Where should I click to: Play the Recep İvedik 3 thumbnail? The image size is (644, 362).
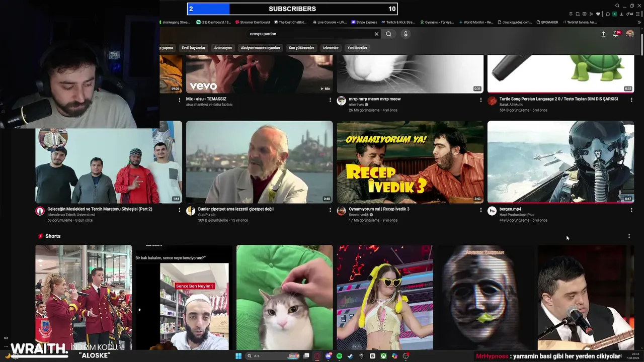[x=410, y=162]
